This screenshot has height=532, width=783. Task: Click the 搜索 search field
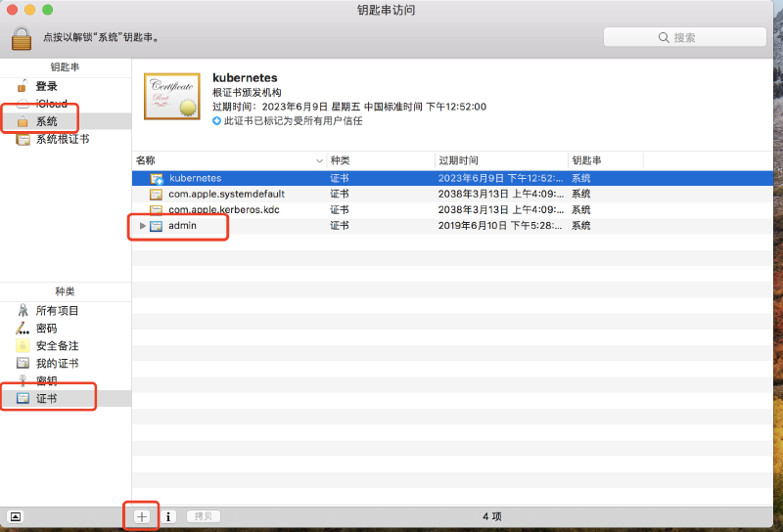(684, 37)
